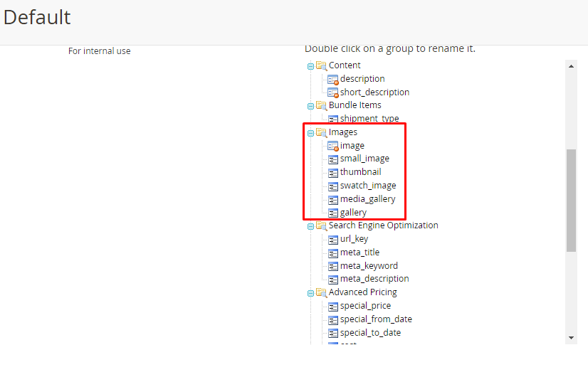Viewport: 588px width, 372px height.
Task: Select the meta_description attribute text
Action: tap(374, 279)
